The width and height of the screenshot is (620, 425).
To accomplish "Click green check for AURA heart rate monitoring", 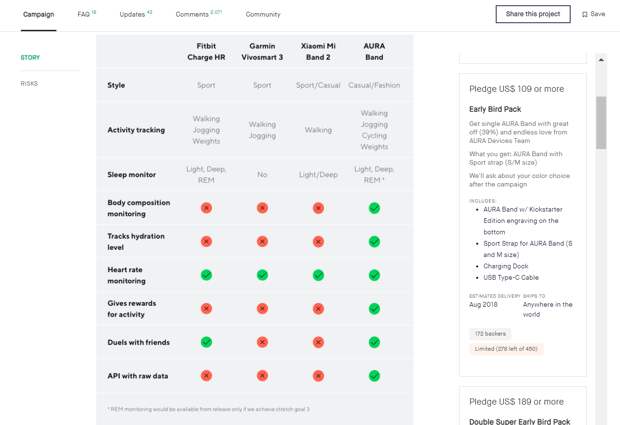I will pos(374,275).
